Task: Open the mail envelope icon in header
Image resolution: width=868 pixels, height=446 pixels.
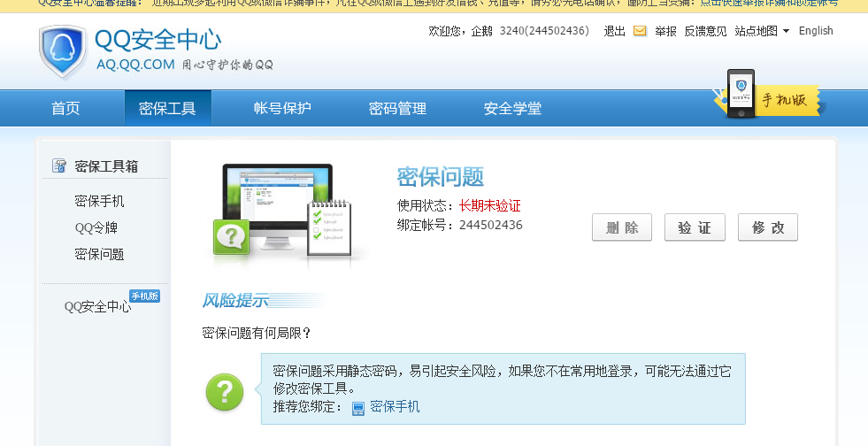Action: coord(640,31)
